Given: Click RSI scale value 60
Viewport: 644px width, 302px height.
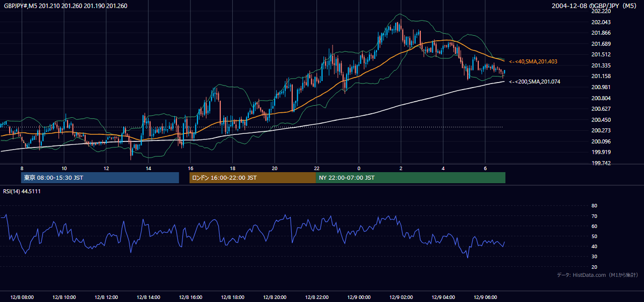Looking at the screenshot, I should 594,226.
